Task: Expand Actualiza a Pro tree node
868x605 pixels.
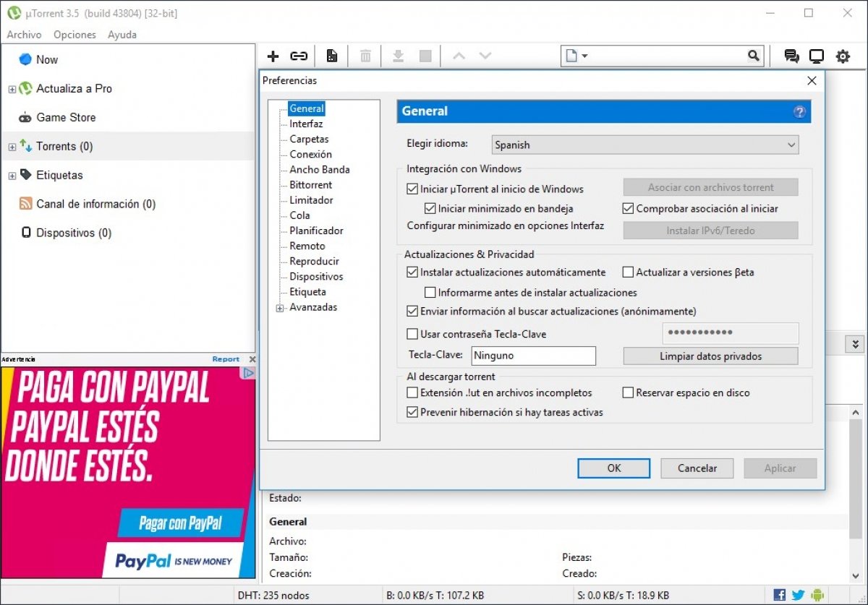Action: pos(12,89)
